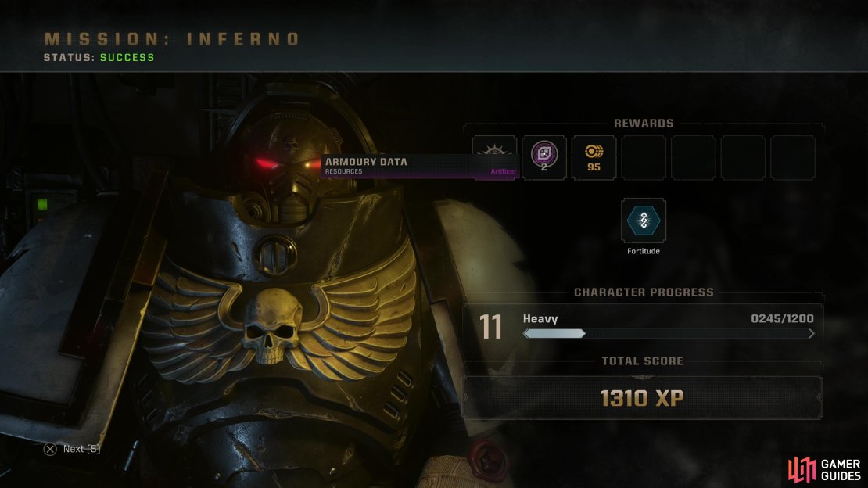Click the X button icon beside Next
Image resolution: width=868 pixels, height=488 pixels.
coord(50,449)
